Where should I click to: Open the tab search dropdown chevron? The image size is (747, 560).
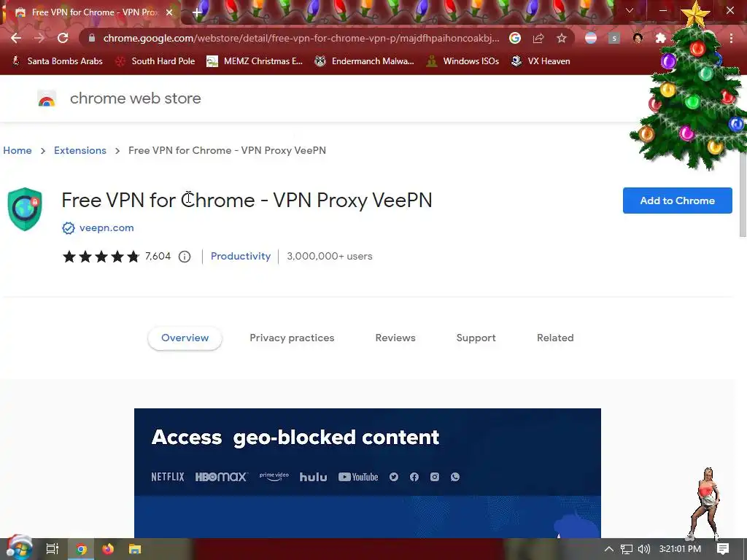(x=630, y=10)
